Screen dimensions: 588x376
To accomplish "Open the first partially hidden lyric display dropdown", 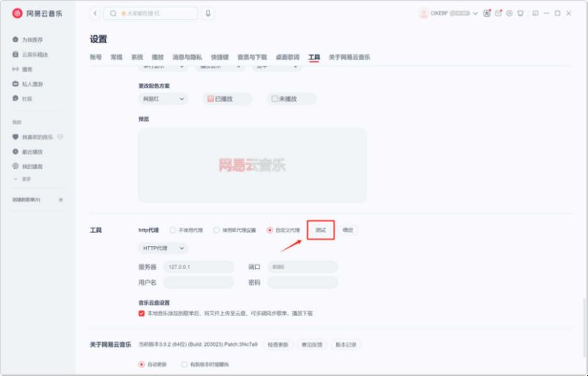I will coord(163,68).
